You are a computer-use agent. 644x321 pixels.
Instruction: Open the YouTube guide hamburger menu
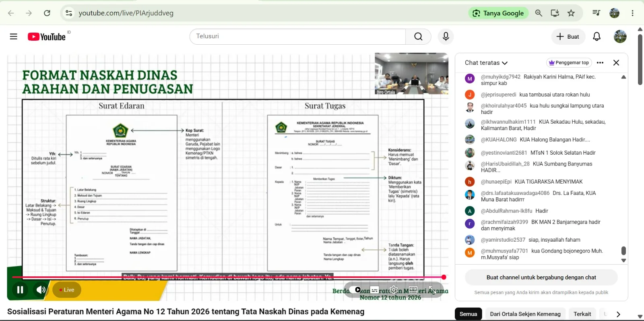[x=13, y=37]
